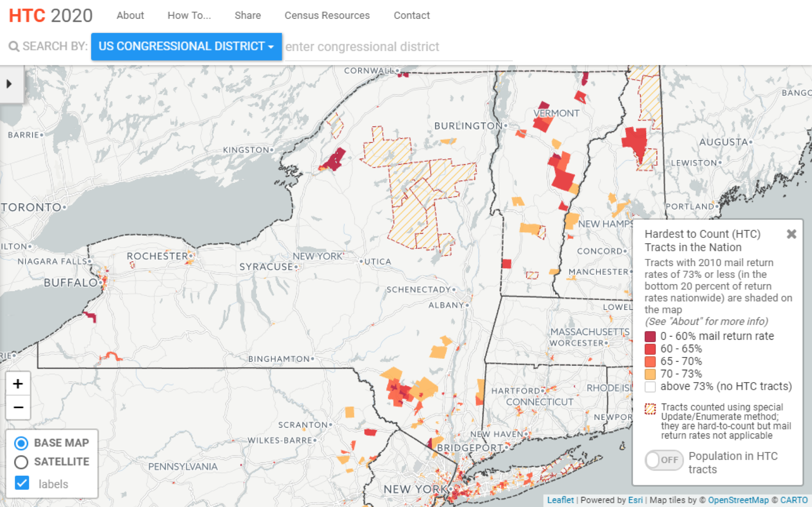Click the Contact link
812x507 pixels.
coord(411,15)
